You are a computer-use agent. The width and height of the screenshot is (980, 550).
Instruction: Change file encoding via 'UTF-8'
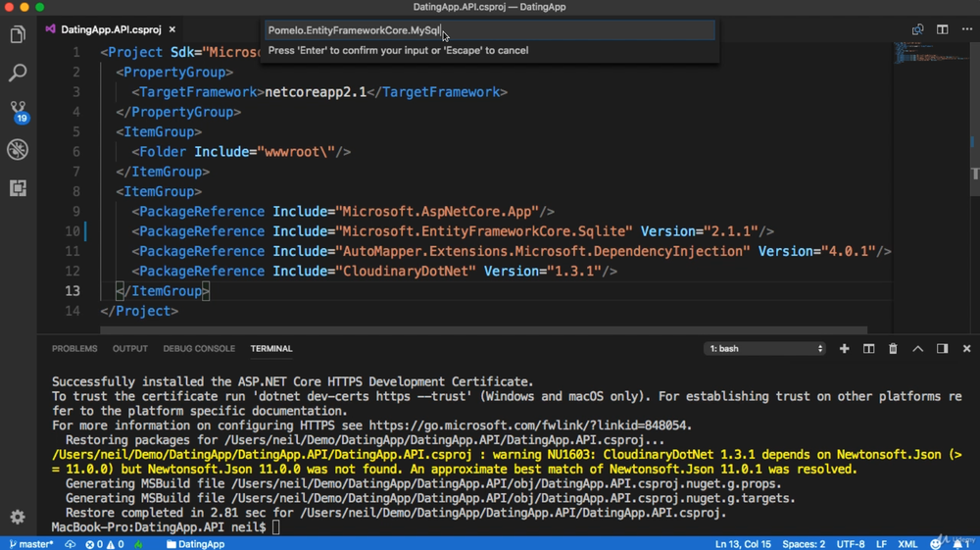(x=851, y=544)
